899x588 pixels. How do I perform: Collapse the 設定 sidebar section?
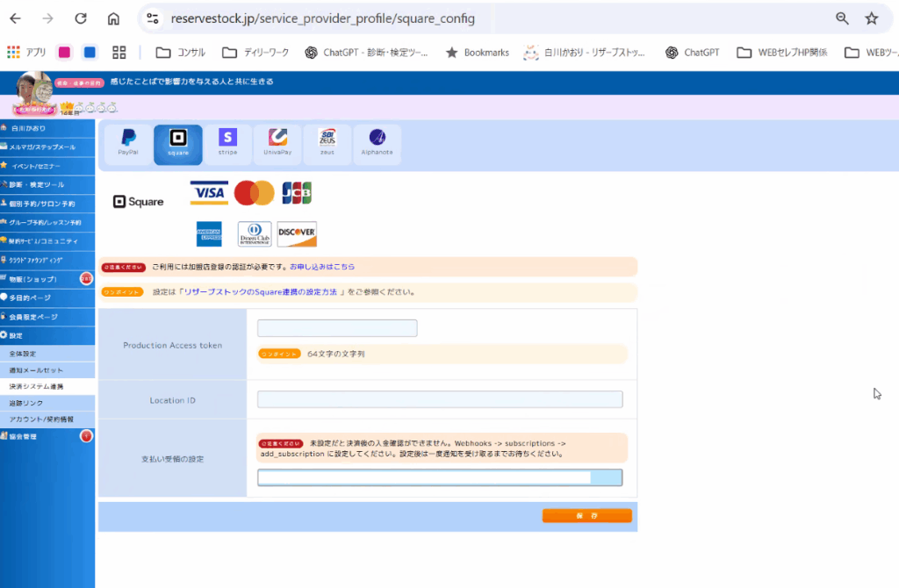pos(47,336)
